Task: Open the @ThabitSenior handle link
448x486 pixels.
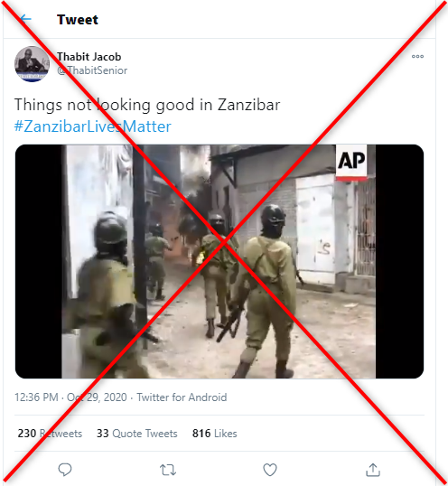Action: pos(92,70)
